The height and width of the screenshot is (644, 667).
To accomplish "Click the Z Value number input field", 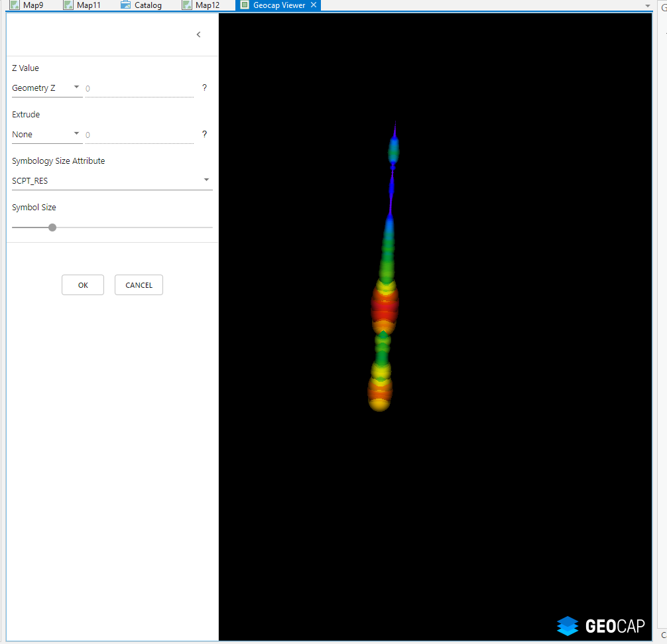I will click(x=139, y=88).
